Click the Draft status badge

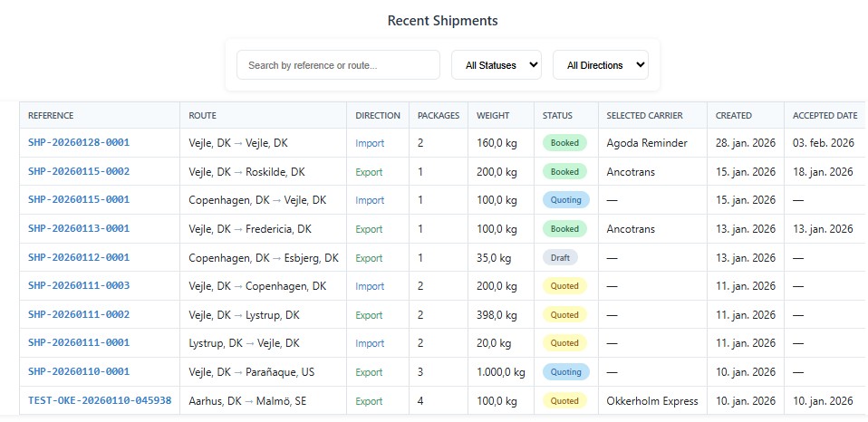coord(560,257)
